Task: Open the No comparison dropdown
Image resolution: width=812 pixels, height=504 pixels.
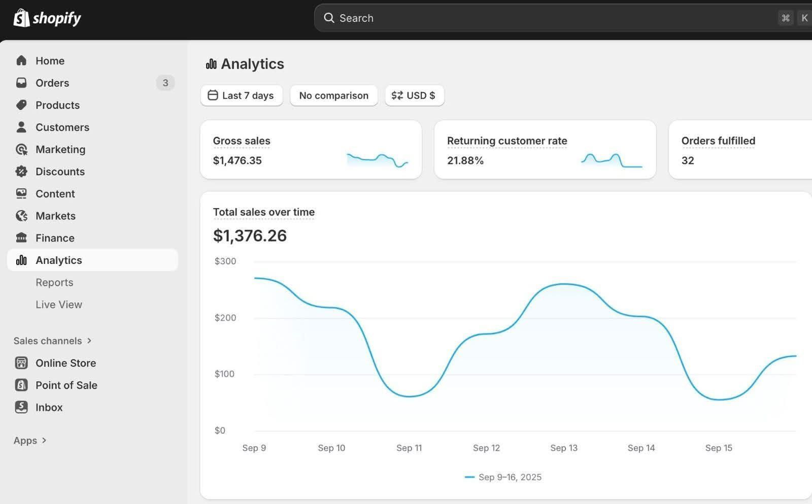Action: [x=333, y=95]
